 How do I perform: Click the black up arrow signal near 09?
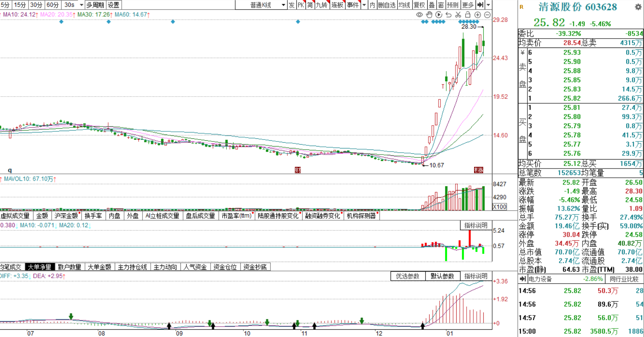pyautogui.click(x=169, y=326)
